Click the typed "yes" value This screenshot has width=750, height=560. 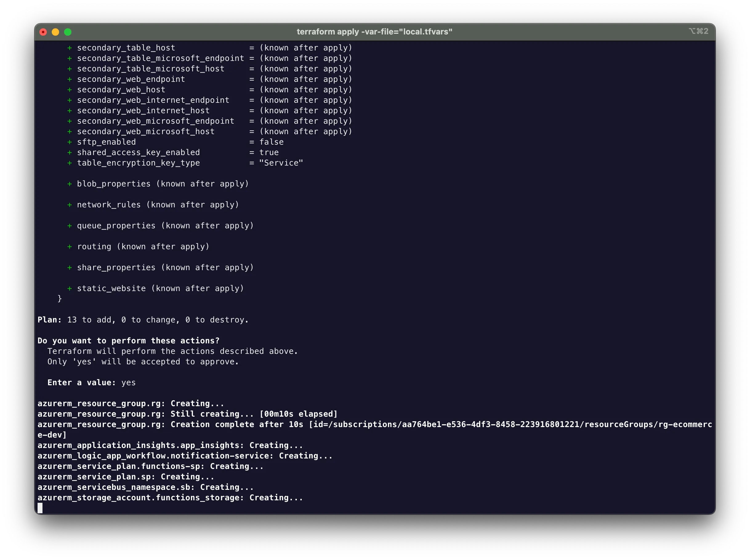pos(128,382)
